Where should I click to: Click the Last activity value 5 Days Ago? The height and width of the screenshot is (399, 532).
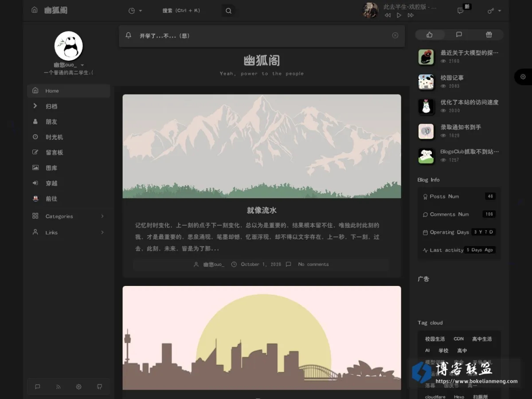tap(480, 250)
